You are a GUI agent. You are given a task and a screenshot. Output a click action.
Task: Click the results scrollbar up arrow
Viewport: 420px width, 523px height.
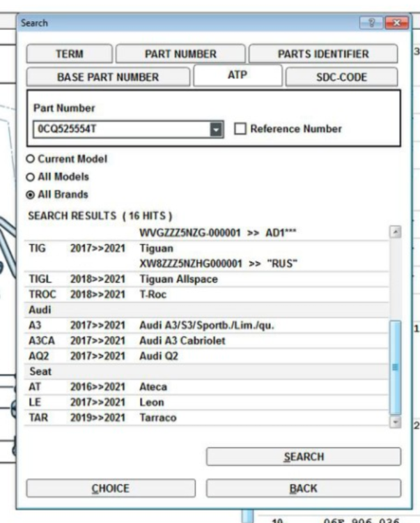click(396, 232)
